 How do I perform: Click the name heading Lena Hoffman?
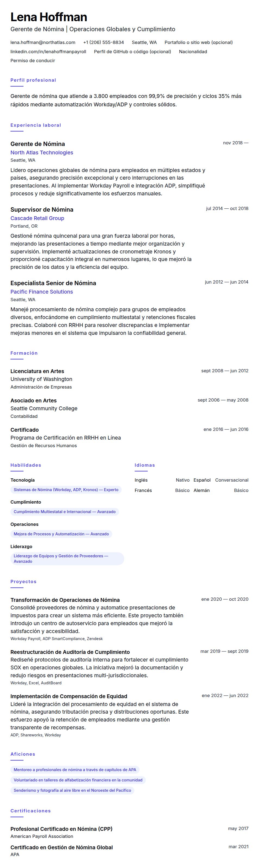[x=49, y=17]
